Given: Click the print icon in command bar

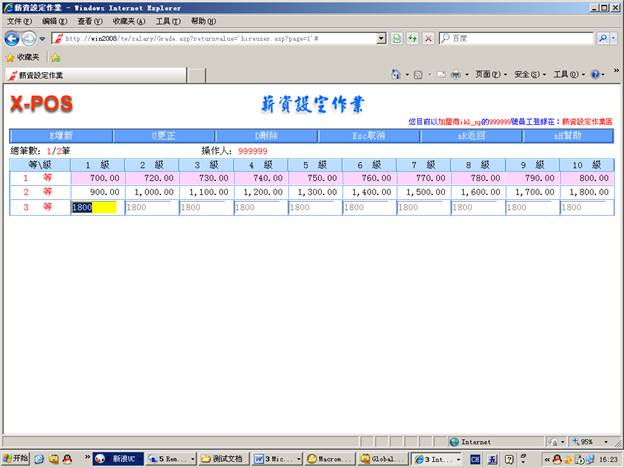Looking at the screenshot, I should (455, 75).
